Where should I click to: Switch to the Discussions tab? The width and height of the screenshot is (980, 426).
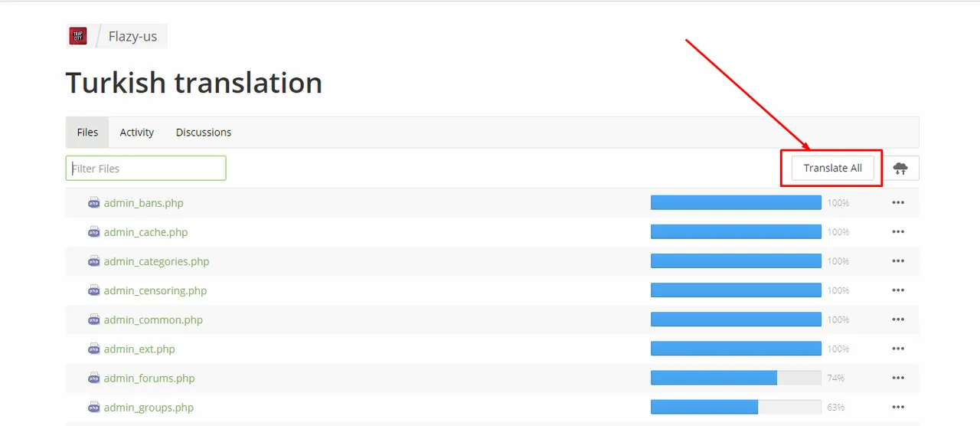pyautogui.click(x=204, y=133)
